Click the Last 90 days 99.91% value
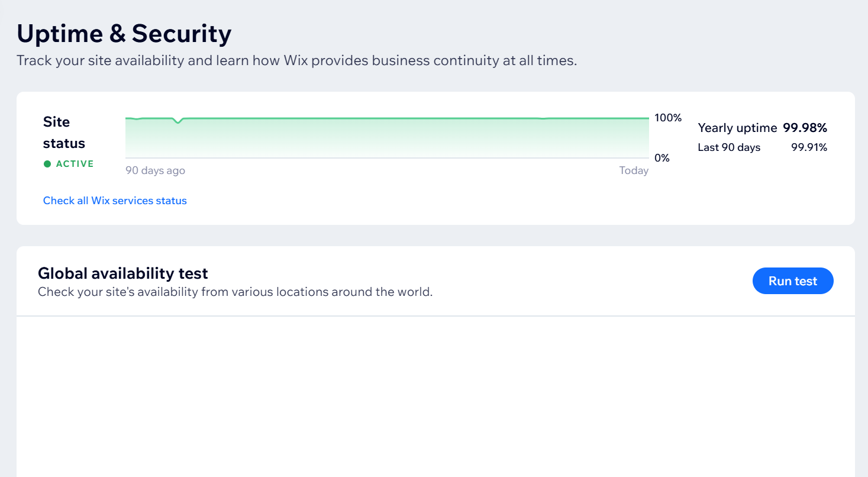 [809, 147]
